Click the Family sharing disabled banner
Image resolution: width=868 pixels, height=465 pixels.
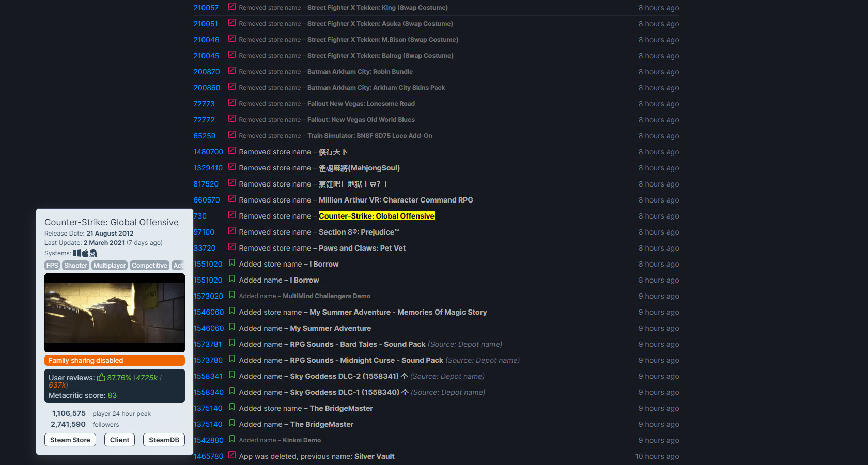coord(115,361)
